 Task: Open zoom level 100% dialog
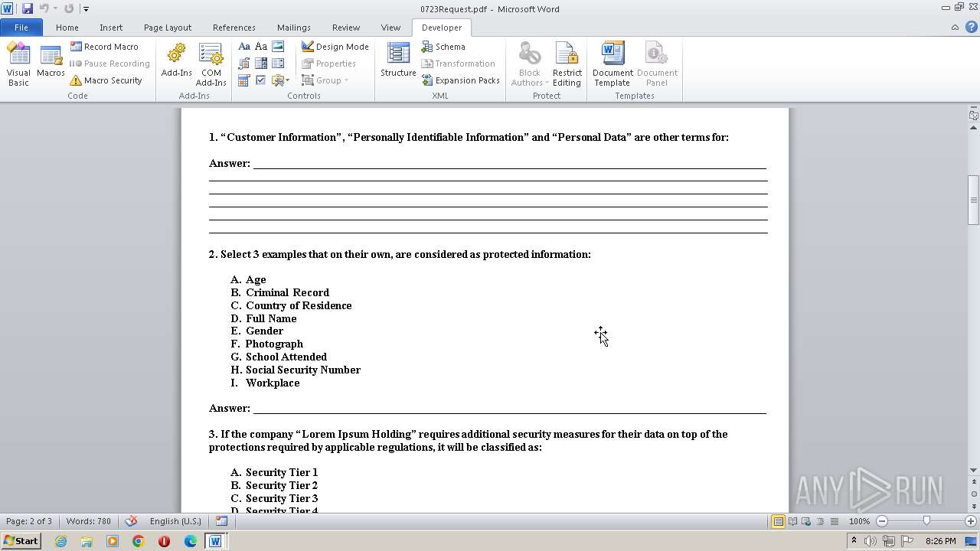pos(859,521)
